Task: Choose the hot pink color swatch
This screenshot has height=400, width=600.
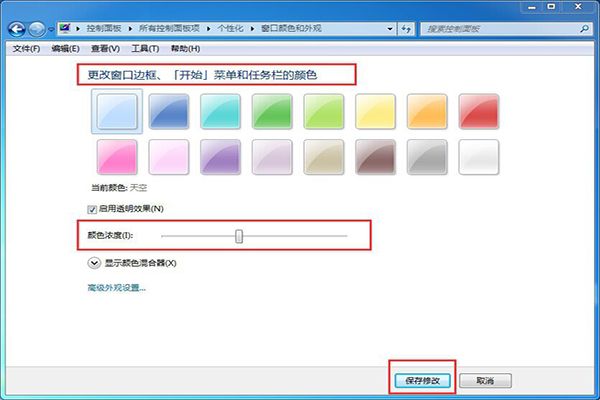Action: click(117, 157)
